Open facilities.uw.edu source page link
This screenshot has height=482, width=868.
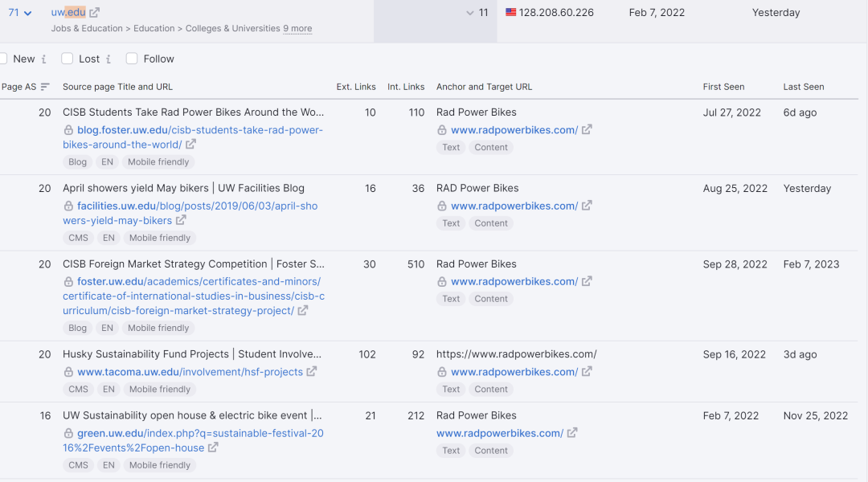point(190,213)
